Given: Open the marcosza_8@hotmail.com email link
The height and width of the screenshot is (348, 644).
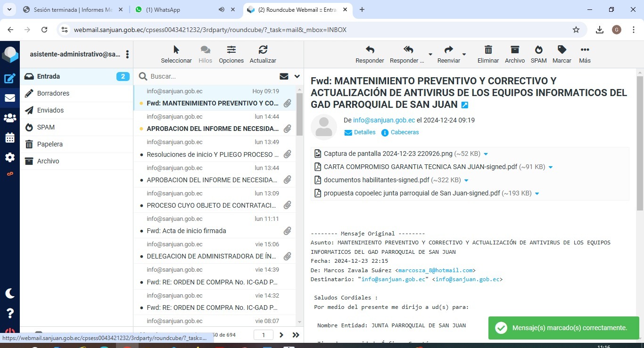Looking at the screenshot, I should 435,270.
